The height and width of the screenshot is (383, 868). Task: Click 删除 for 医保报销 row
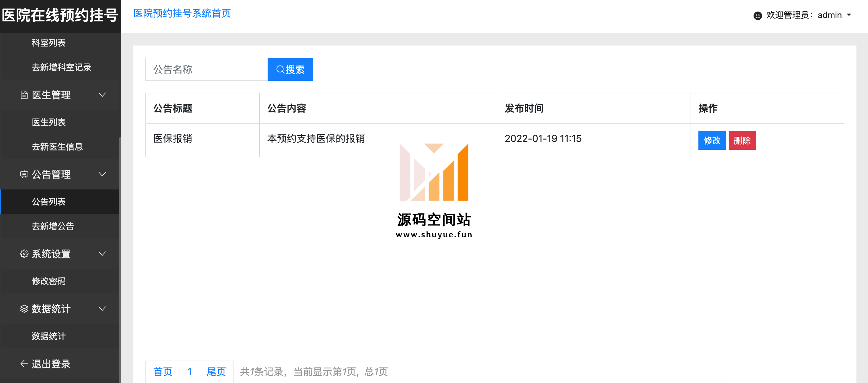(742, 140)
